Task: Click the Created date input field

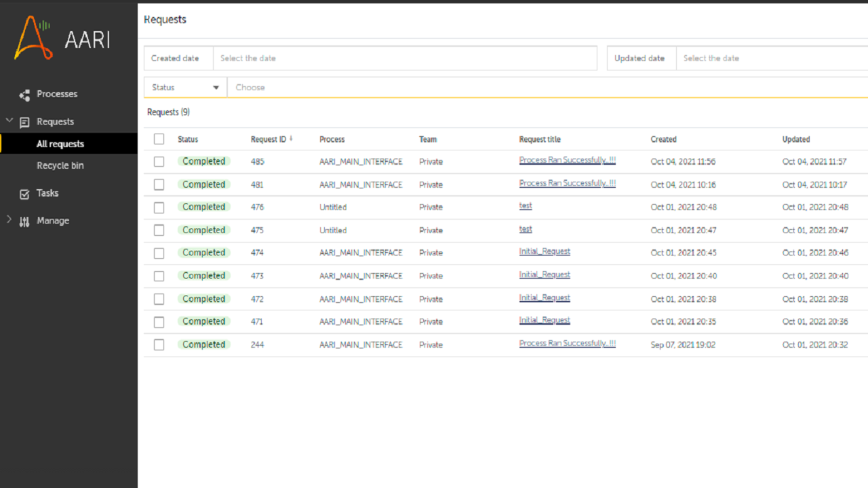Action: pos(405,58)
